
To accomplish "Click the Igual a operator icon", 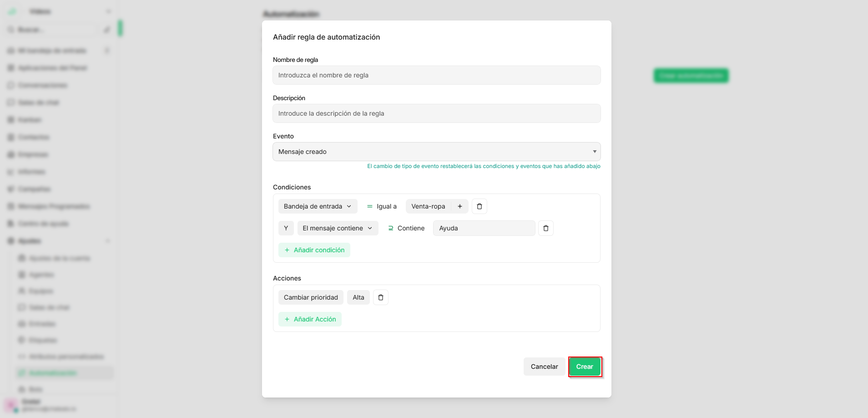I will (x=370, y=206).
